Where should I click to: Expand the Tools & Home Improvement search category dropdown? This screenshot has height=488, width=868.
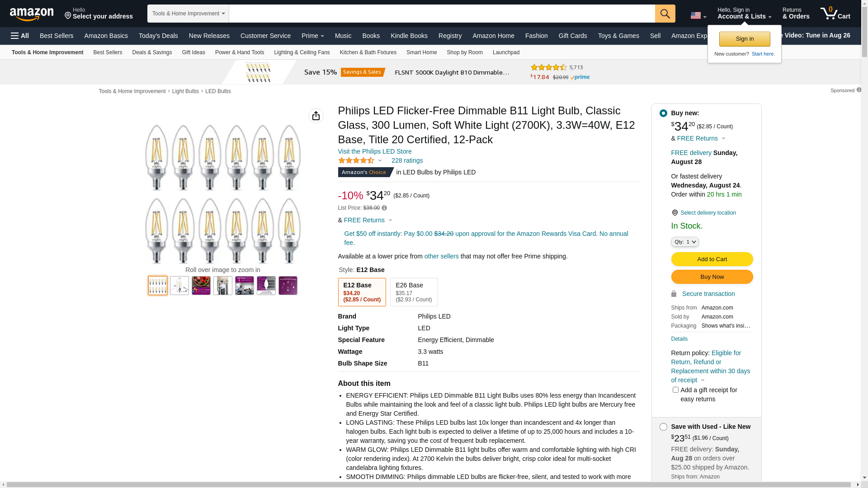[188, 14]
